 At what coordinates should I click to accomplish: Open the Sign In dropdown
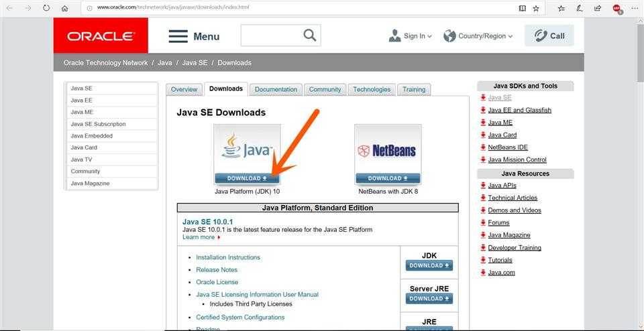coord(411,36)
